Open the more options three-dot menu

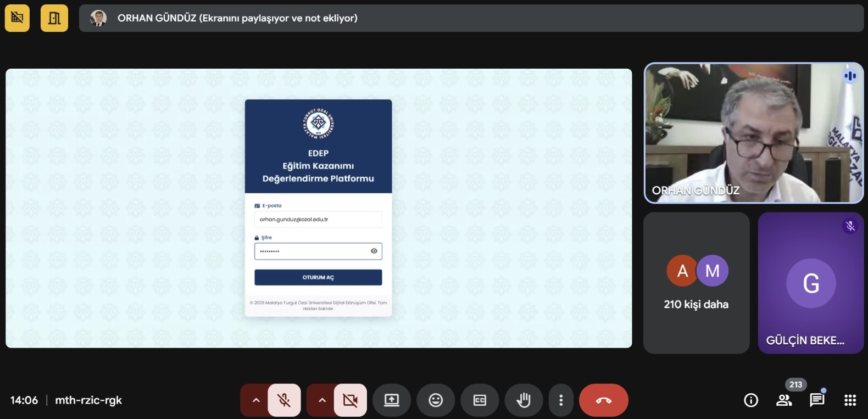point(560,400)
